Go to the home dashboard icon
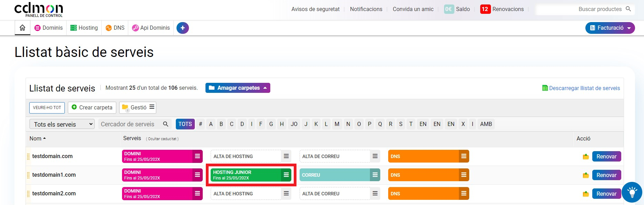Image resolution: width=644 pixels, height=205 pixels. pos(22,28)
